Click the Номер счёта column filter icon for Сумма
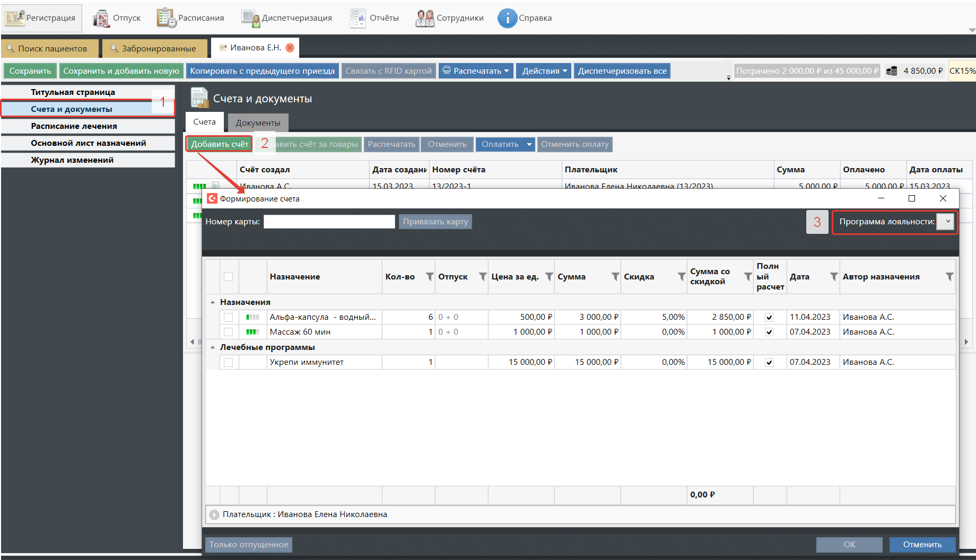Viewport: 976px width, 560px height. (615, 277)
